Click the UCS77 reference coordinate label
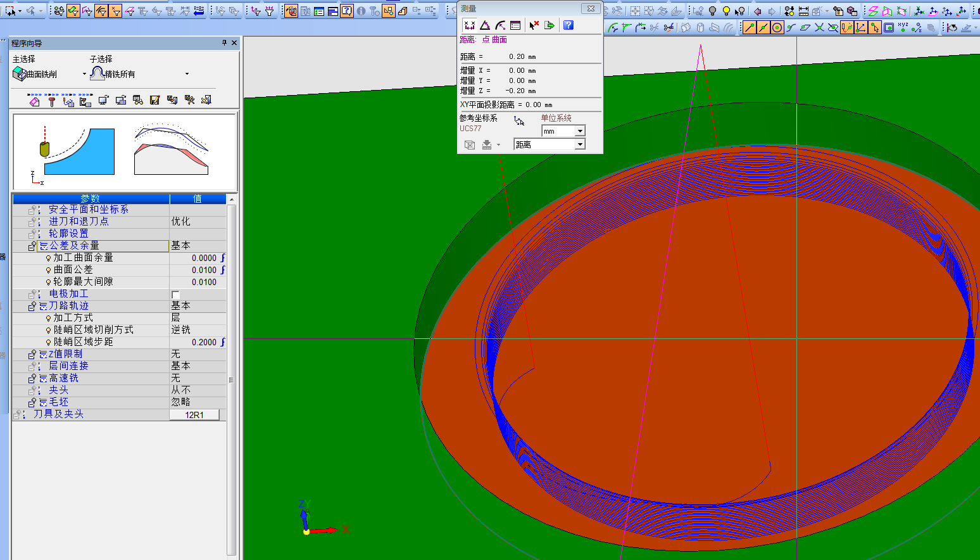This screenshot has width=980, height=560. (x=470, y=129)
